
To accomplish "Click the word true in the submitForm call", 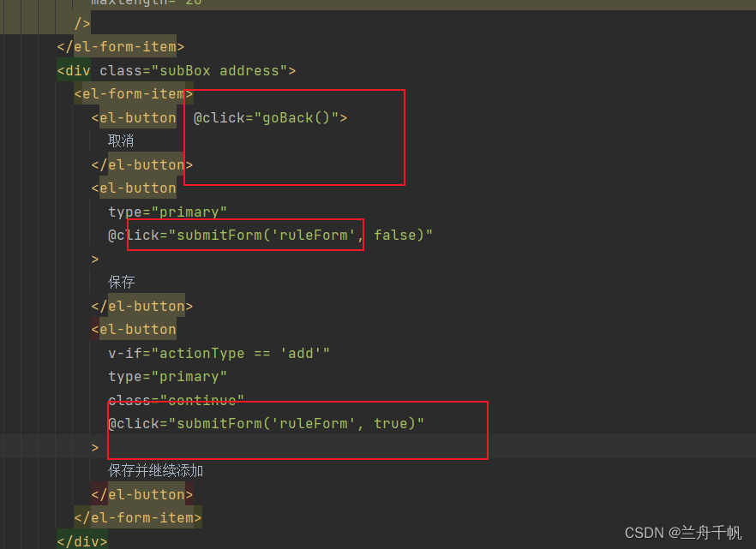I will pos(390,423).
